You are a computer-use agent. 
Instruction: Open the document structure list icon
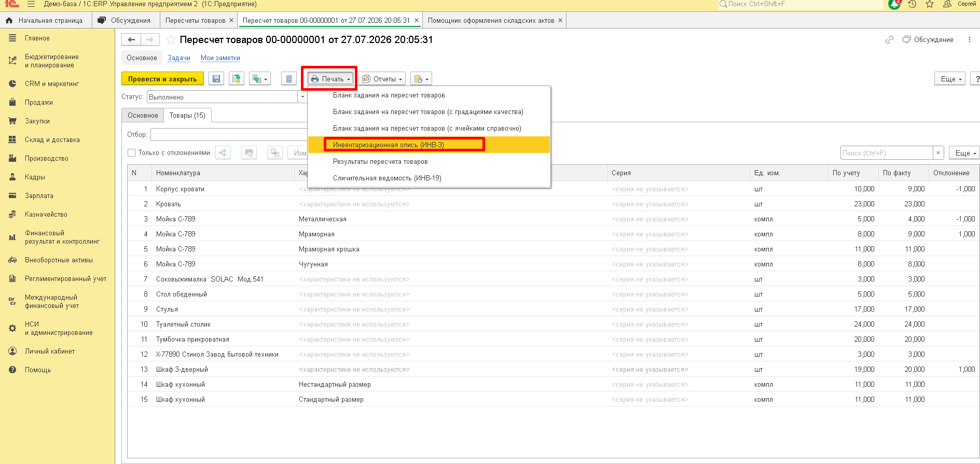coord(289,79)
